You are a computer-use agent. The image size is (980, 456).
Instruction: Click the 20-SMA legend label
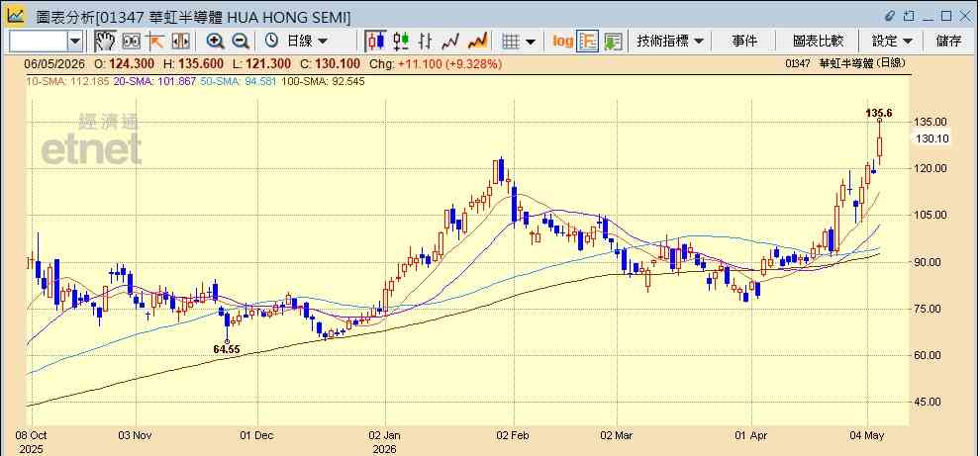154,81
